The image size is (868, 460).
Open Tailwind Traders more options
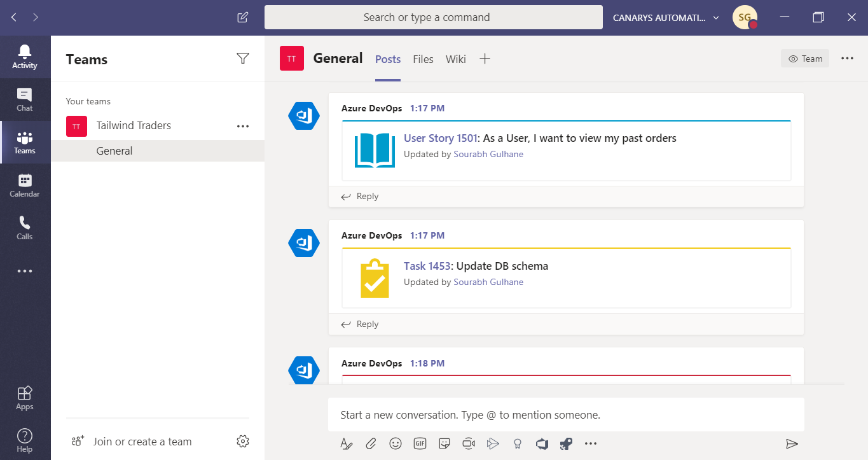click(243, 126)
